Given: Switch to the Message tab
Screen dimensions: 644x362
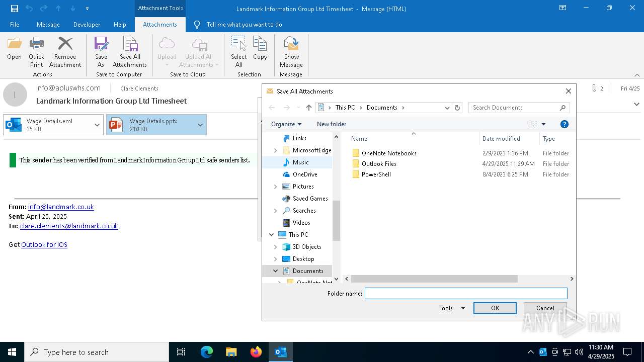Looking at the screenshot, I should click(48, 25).
